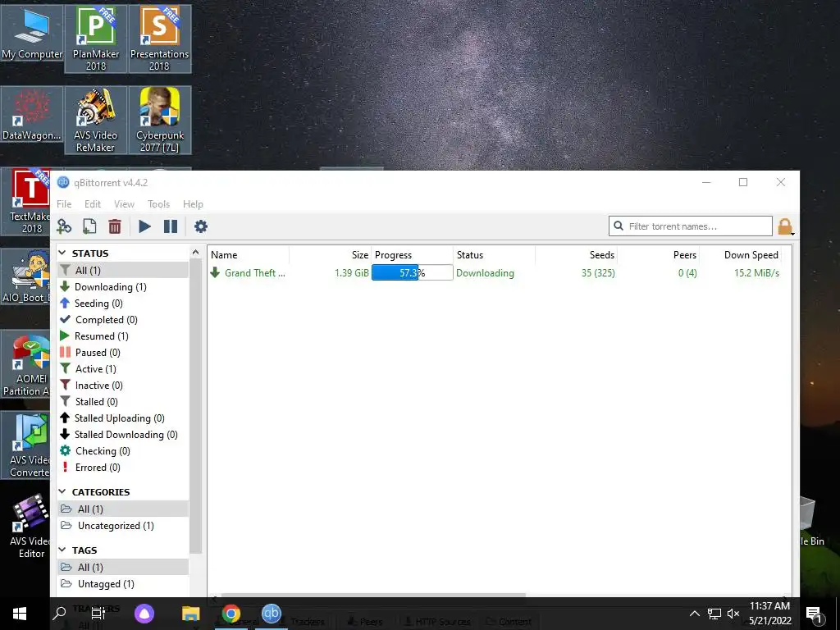840x630 pixels.
Task: Select the All (1) status filter
Action: click(123, 270)
